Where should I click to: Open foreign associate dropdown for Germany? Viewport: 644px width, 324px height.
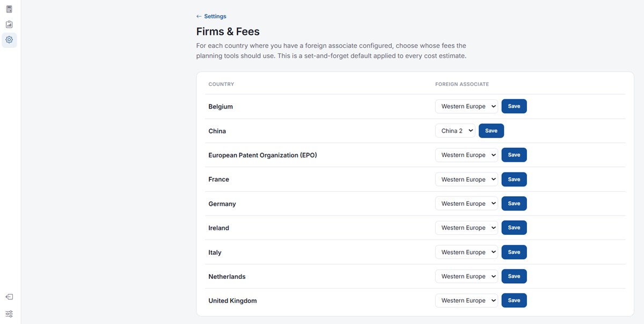click(466, 204)
